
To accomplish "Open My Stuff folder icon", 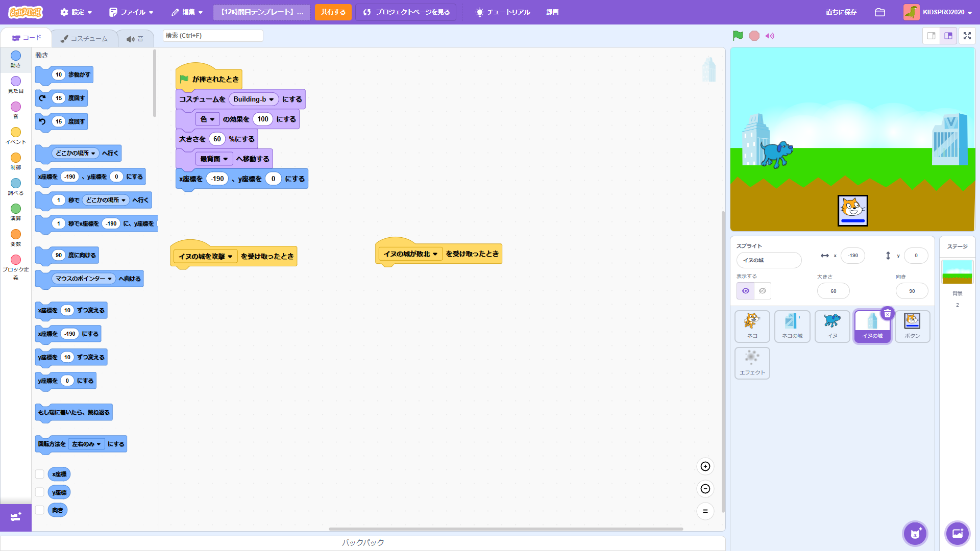I will coord(879,12).
